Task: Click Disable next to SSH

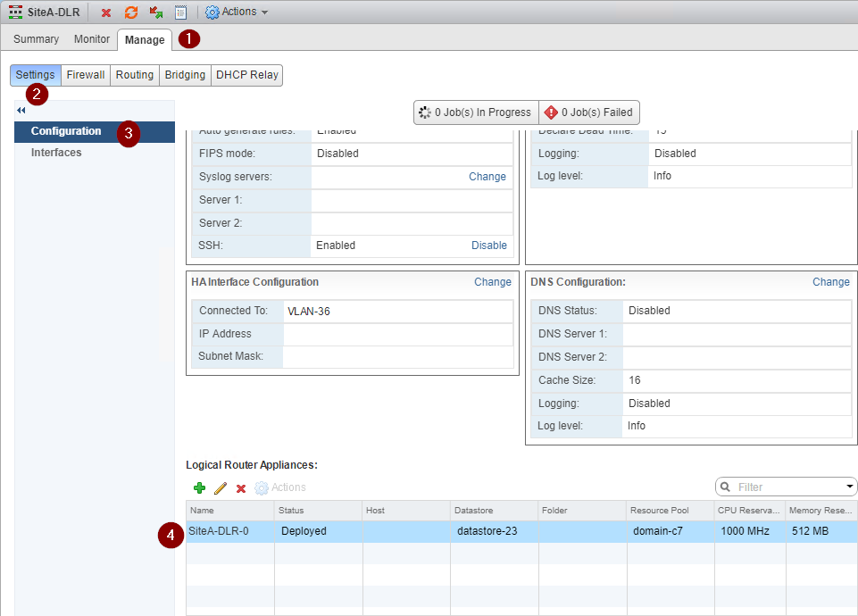Action: pos(489,246)
